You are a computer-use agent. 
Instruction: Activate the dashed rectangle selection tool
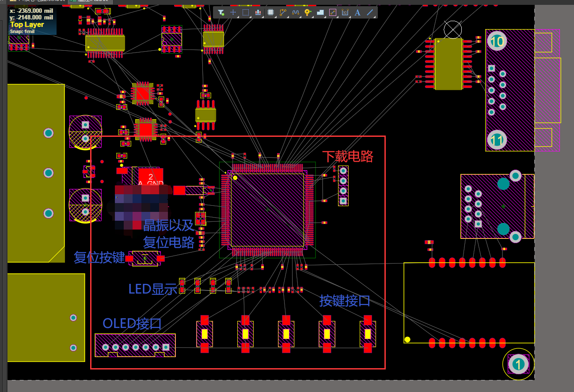[246, 13]
